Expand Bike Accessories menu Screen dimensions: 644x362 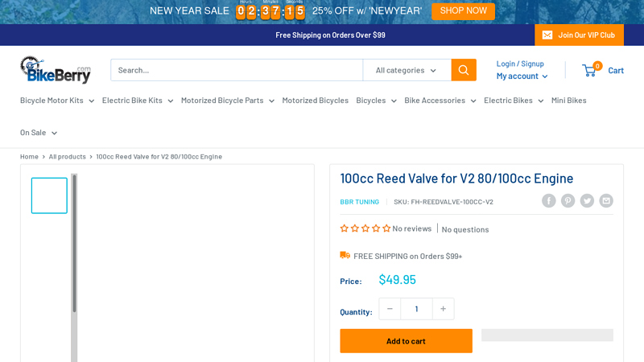440,100
